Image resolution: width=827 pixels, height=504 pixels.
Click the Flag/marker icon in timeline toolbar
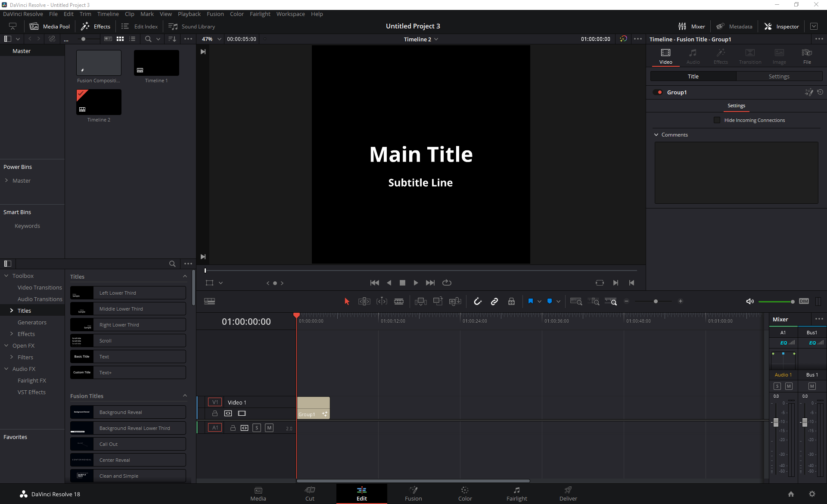[x=531, y=302]
